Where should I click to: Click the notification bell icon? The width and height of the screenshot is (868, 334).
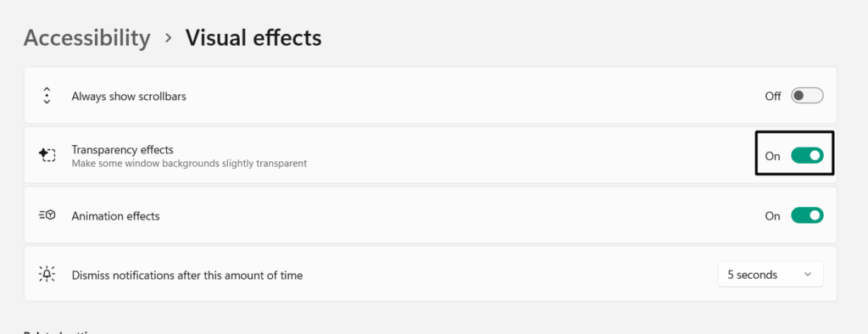[47, 274]
